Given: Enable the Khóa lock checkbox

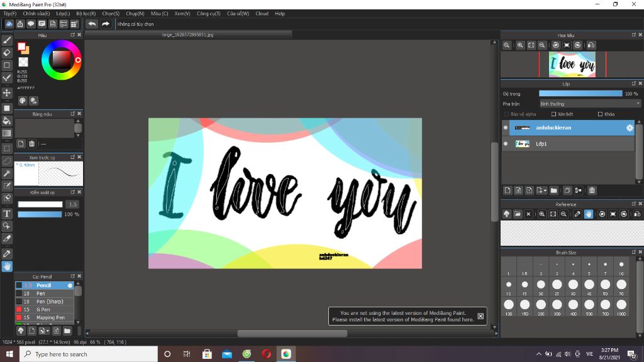Looking at the screenshot, I should point(600,114).
